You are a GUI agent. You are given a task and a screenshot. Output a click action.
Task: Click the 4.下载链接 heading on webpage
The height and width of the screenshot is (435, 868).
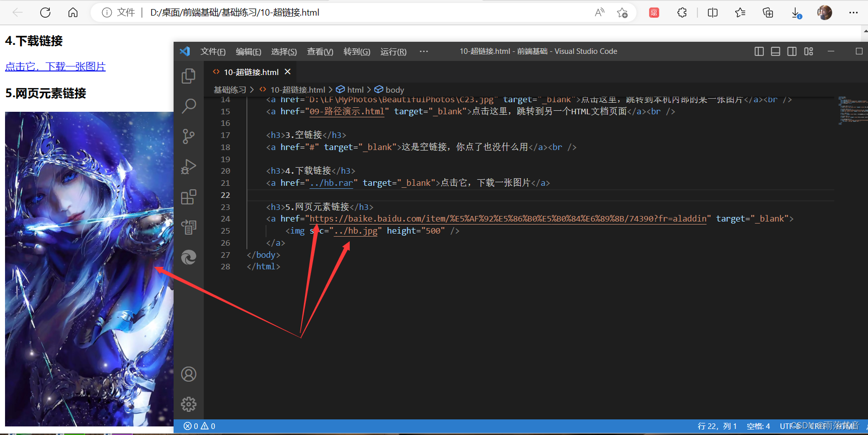coord(34,41)
